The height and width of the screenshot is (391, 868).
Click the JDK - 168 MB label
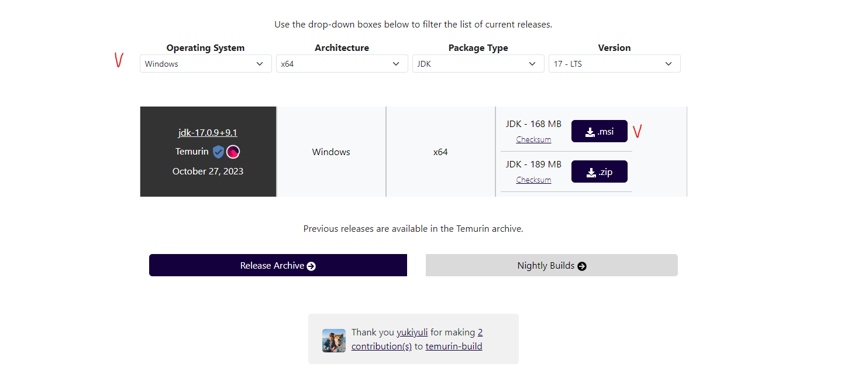point(533,124)
